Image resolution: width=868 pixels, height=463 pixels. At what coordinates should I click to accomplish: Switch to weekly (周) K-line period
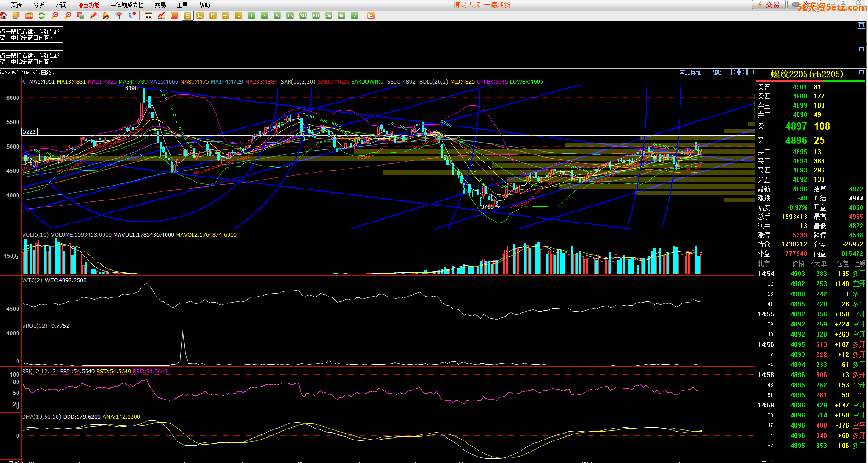200,16
